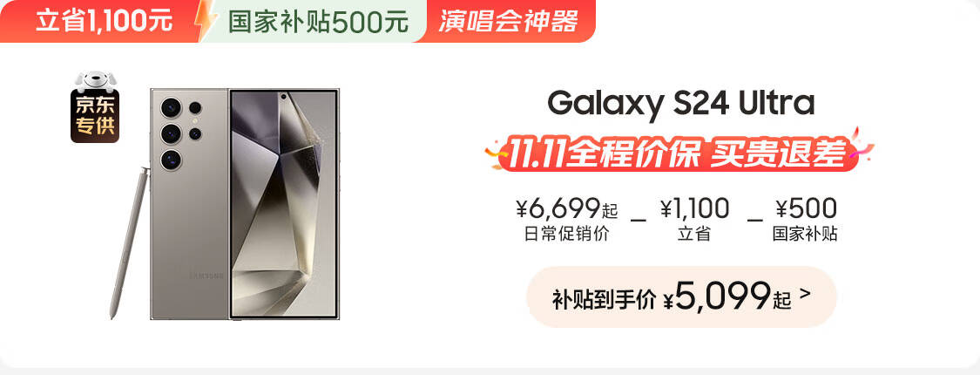Click the ¥6,699起 日常促销价 price
The height and width of the screenshot is (375, 980).
pos(567,219)
